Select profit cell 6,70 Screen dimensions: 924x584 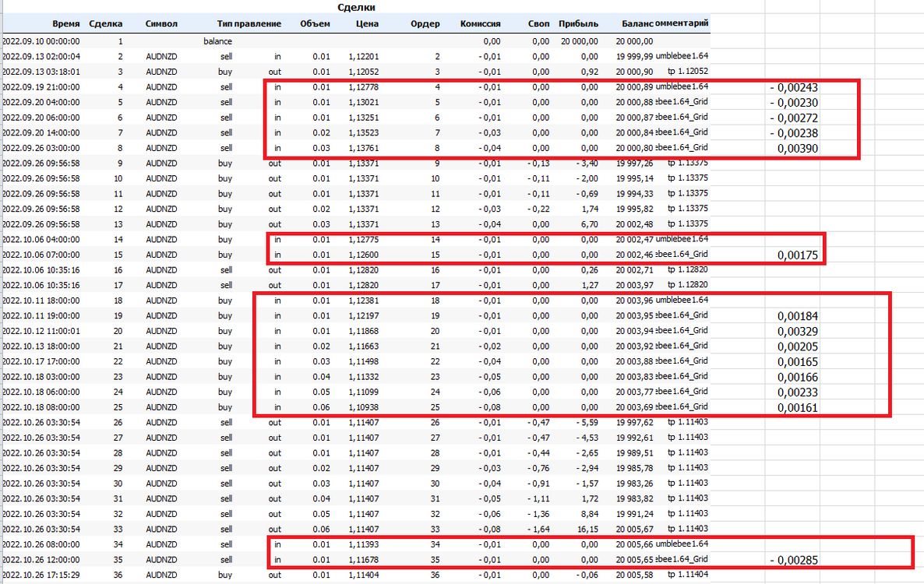[x=589, y=224]
